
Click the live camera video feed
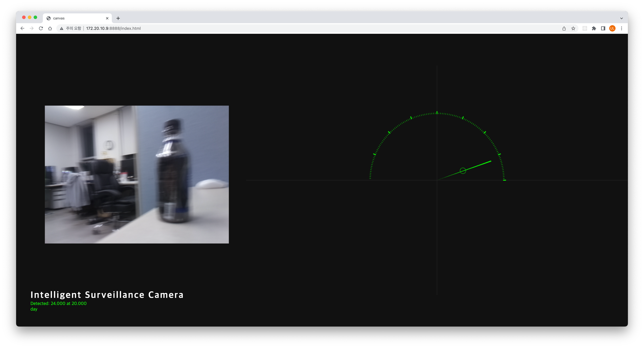pos(137,175)
